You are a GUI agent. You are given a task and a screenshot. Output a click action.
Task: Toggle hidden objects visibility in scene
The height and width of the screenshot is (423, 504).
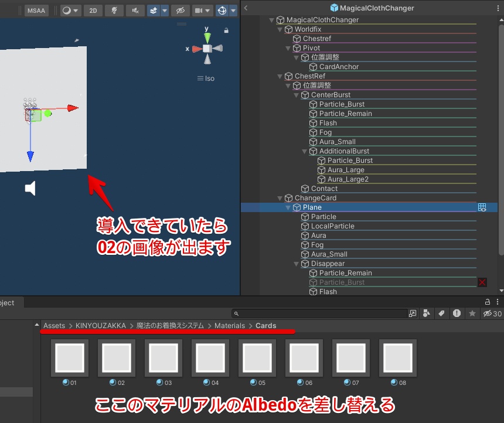point(181,11)
